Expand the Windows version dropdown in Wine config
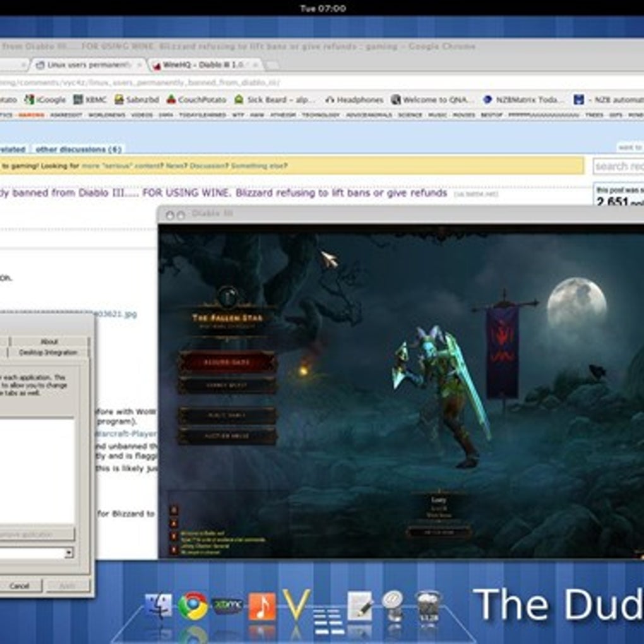Viewport: 644px width, 644px height. tap(69, 552)
